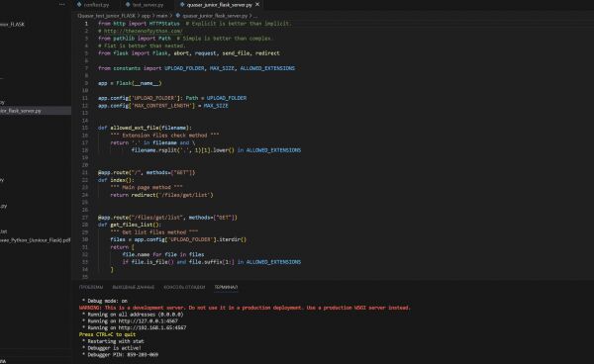Click the red WARNING development server line
This screenshot has width=594, height=364.
click(245, 308)
